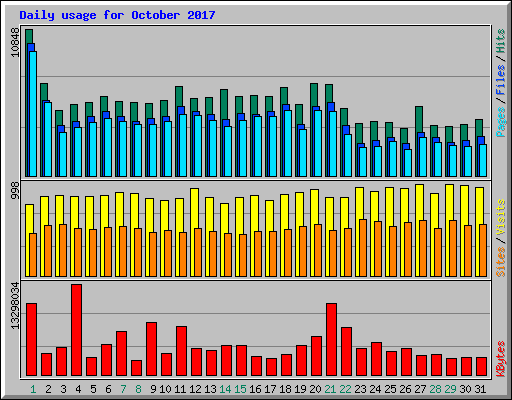Click the red KBytes bar for day 31
The height and width of the screenshot is (400, 512).
click(482, 366)
